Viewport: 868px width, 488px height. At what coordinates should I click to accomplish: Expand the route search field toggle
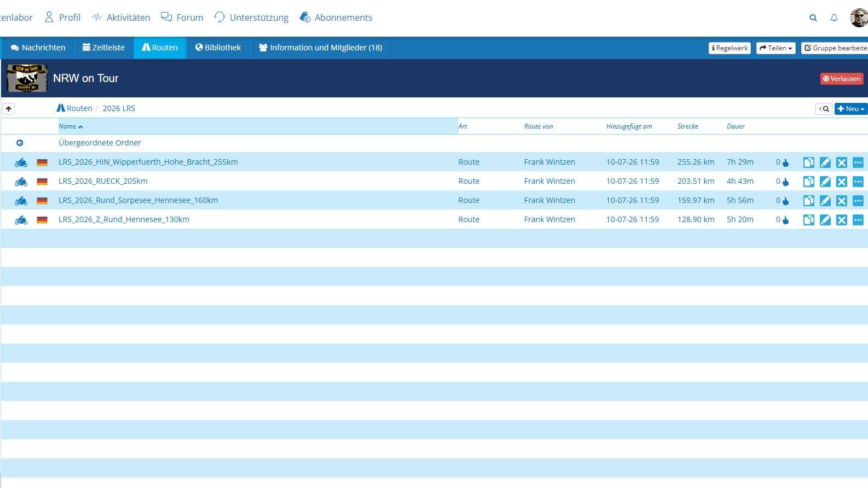(x=824, y=109)
